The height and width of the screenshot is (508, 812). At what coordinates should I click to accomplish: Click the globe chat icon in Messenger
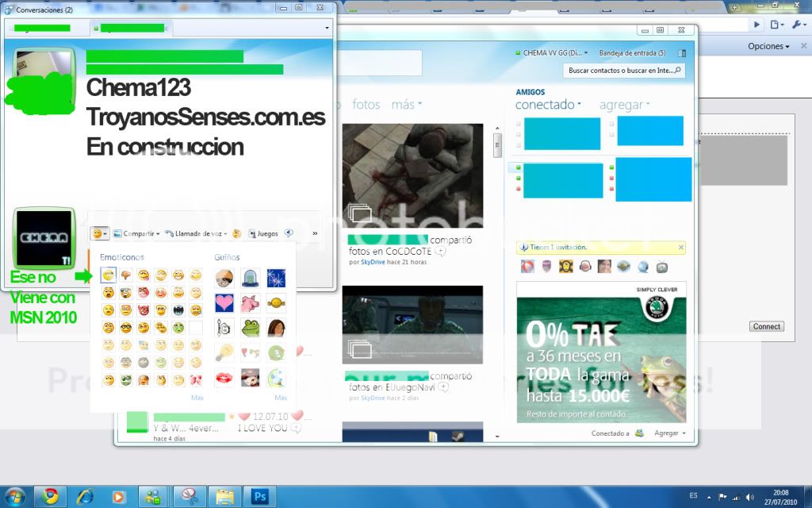[642, 267]
